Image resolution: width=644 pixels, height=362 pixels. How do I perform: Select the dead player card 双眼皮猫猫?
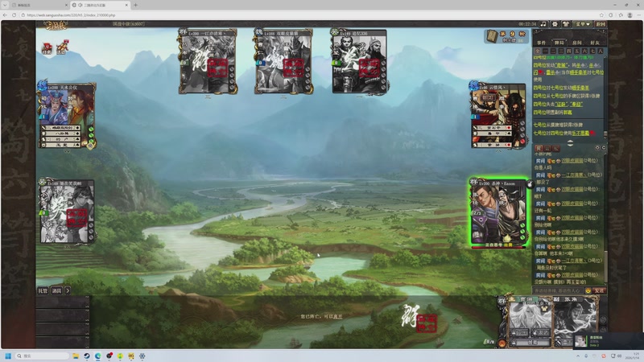point(283,61)
